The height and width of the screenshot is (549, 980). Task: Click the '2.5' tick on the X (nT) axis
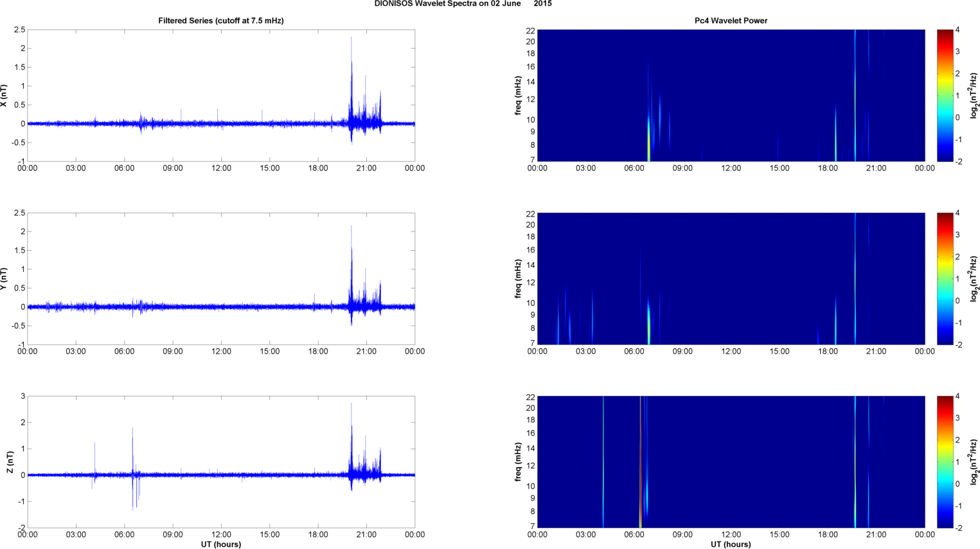click(x=19, y=30)
